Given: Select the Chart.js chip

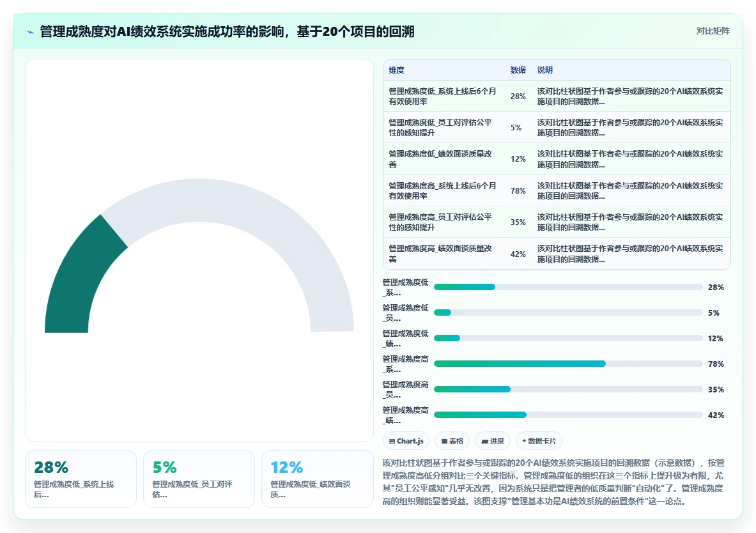Looking at the screenshot, I should point(406,441).
